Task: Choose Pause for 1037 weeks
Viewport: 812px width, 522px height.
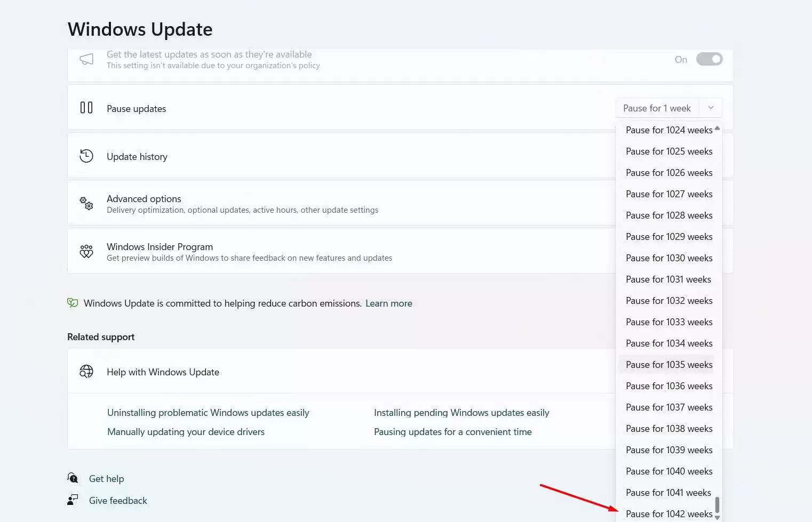Action: tap(669, 407)
